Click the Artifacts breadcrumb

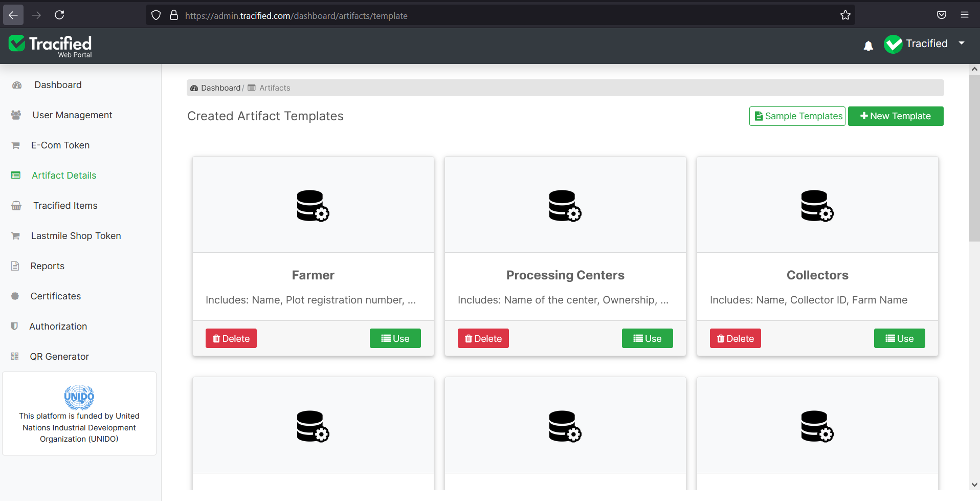[x=275, y=88]
